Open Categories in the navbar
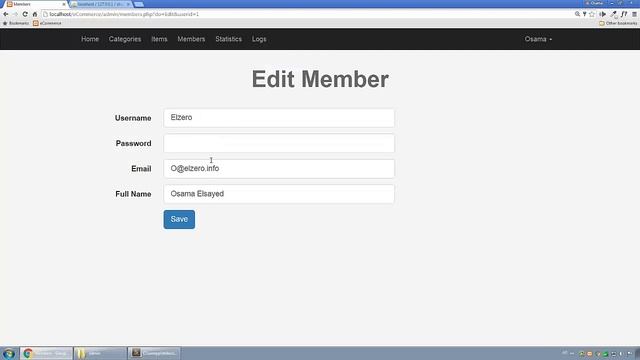 (125, 39)
